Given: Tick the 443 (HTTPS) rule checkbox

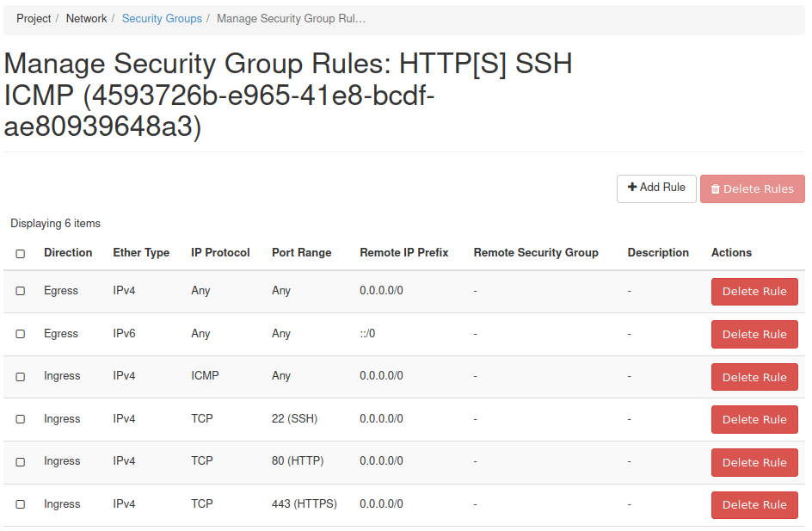Looking at the screenshot, I should (x=21, y=504).
